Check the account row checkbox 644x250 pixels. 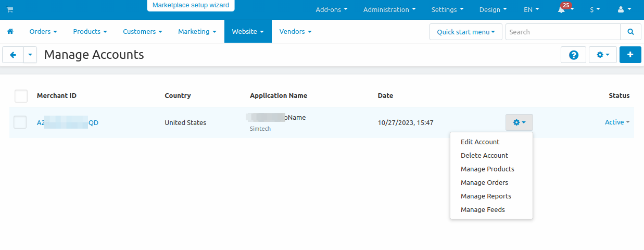pyautogui.click(x=20, y=122)
